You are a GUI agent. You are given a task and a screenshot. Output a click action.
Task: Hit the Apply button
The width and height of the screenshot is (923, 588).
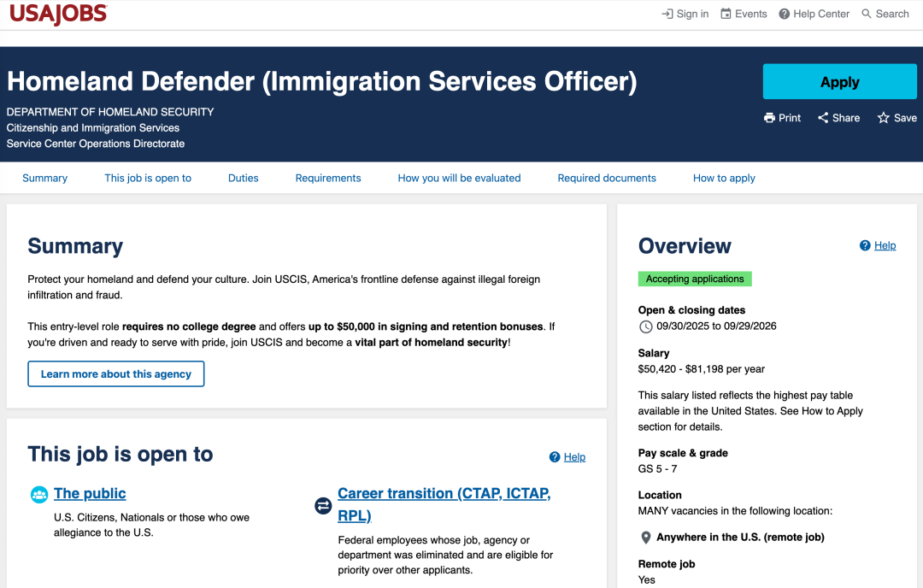(x=839, y=82)
